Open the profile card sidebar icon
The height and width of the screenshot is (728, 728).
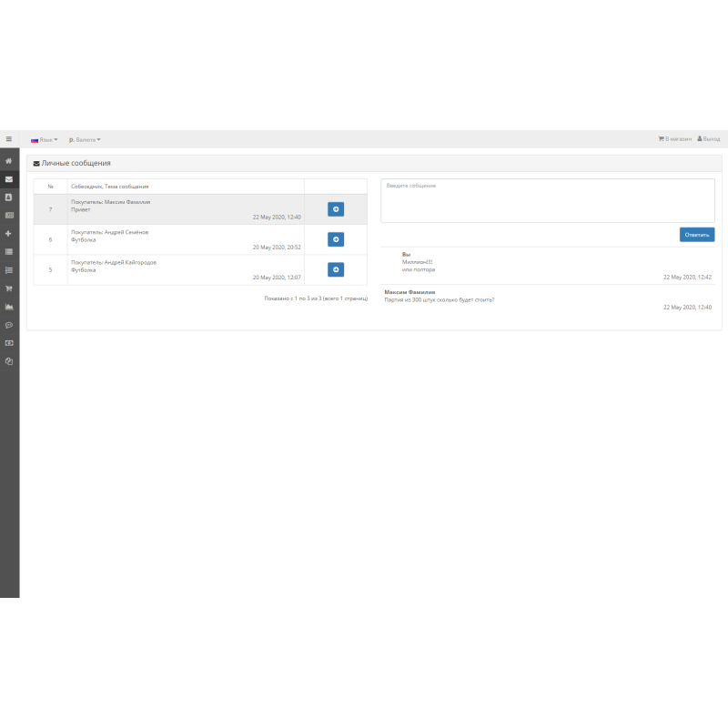9,197
